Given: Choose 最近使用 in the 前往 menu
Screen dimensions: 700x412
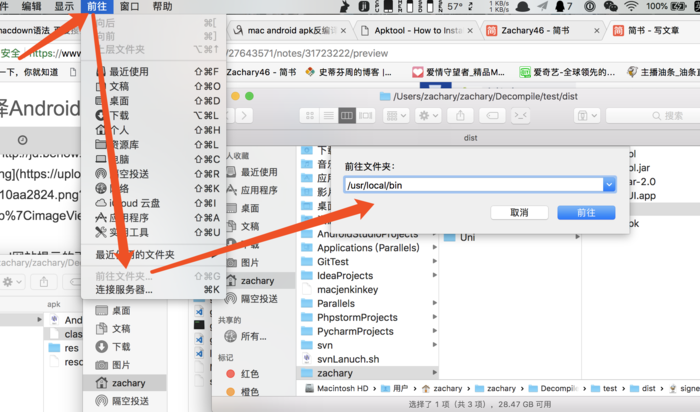Looking at the screenshot, I should coord(154,71).
